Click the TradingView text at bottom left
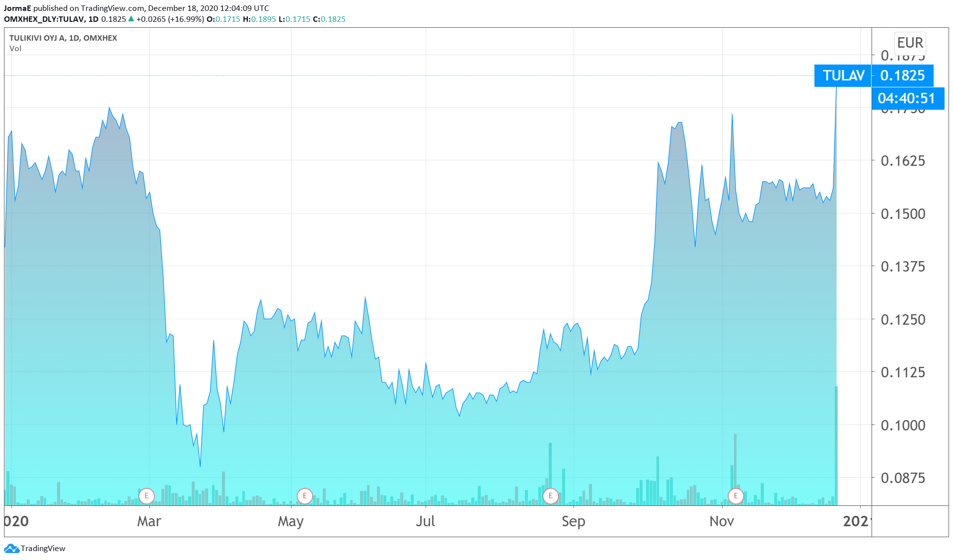 pos(43,549)
